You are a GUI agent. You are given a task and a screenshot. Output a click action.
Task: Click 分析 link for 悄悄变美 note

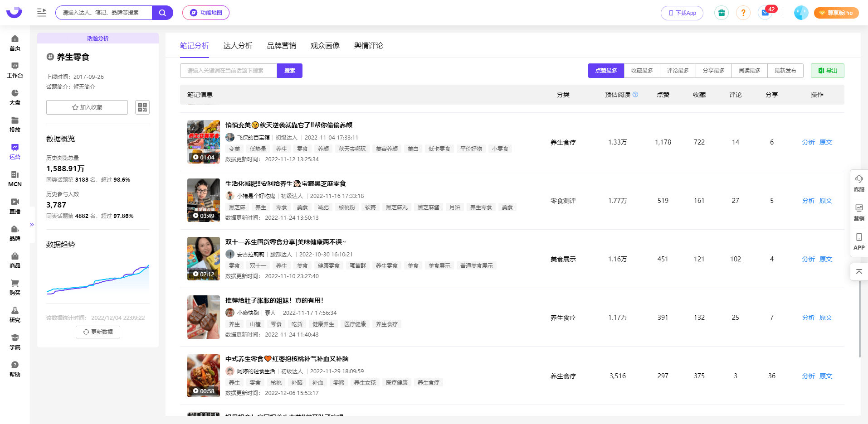pos(809,142)
